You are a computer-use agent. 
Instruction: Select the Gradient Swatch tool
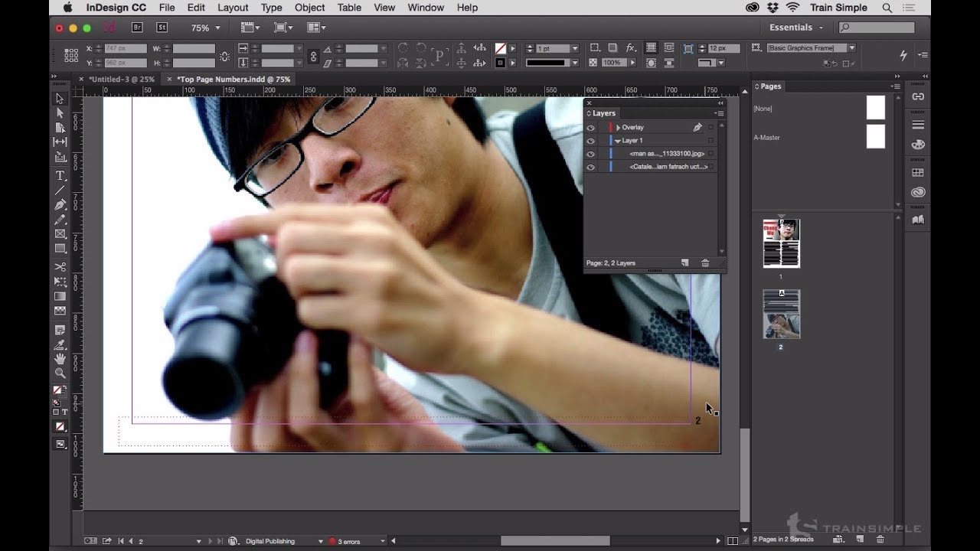click(x=60, y=296)
